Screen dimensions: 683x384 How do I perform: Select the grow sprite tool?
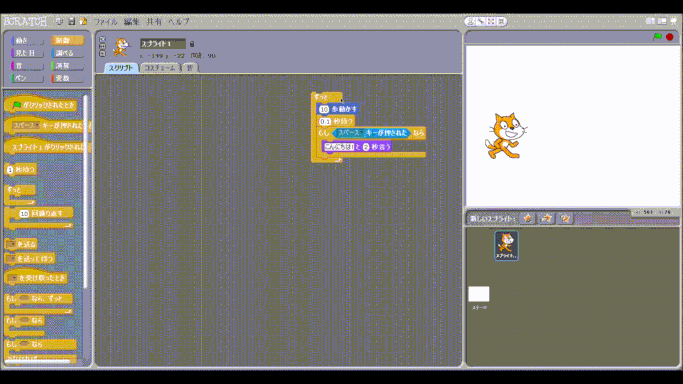click(x=491, y=21)
